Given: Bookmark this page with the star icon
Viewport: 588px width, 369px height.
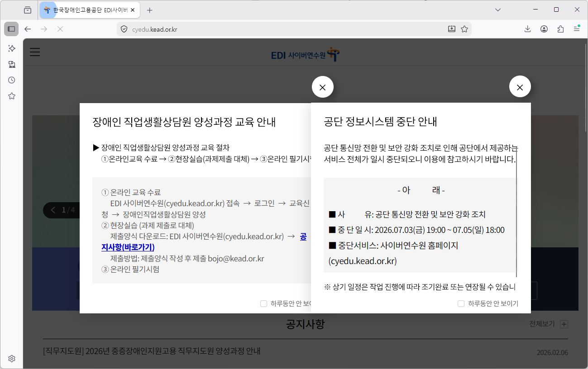Looking at the screenshot, I should (464, 29).
